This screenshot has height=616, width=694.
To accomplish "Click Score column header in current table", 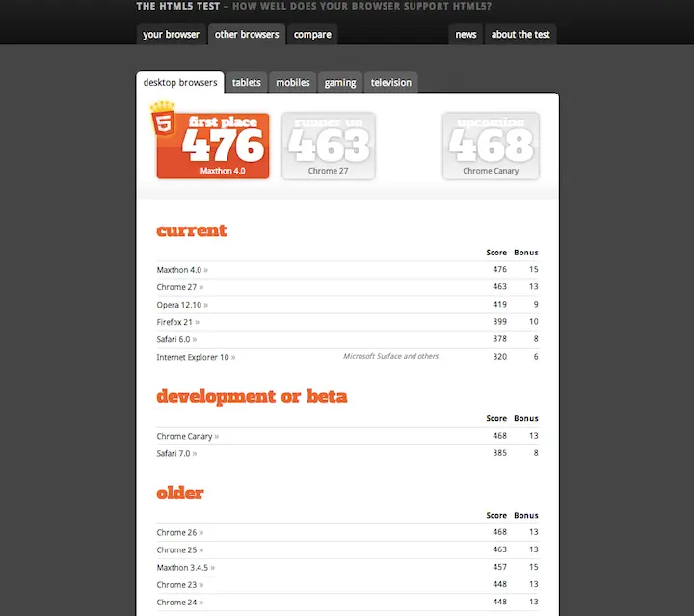I will pyautogui.click(x=496, y=253).
